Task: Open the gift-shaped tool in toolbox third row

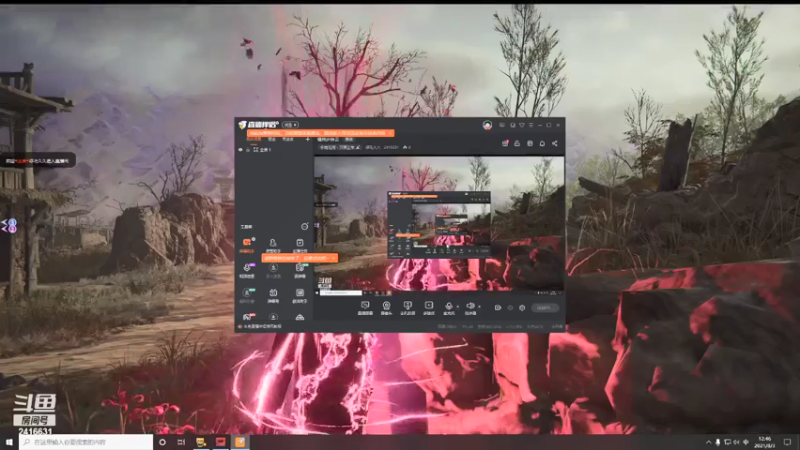Action: (273, 295)
